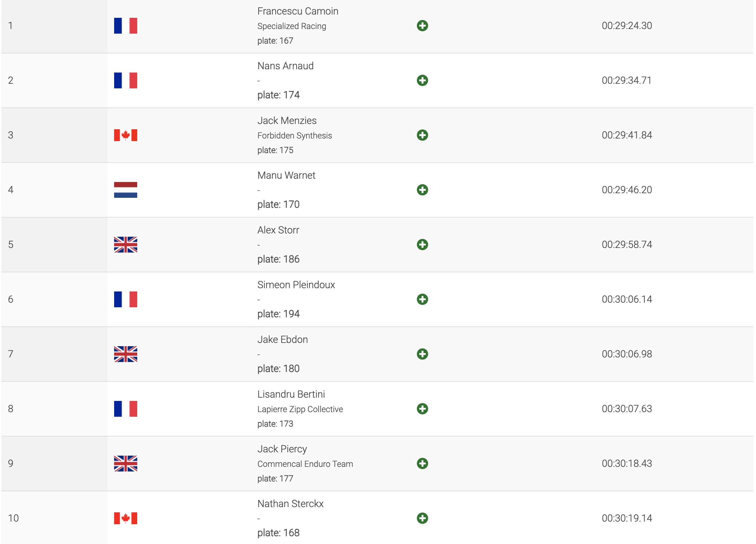The height and width of the screenshot is (544, 756).
Task: Click the Netherlands flag beside Manu Warnet
Action: click(x=125, y=190)
